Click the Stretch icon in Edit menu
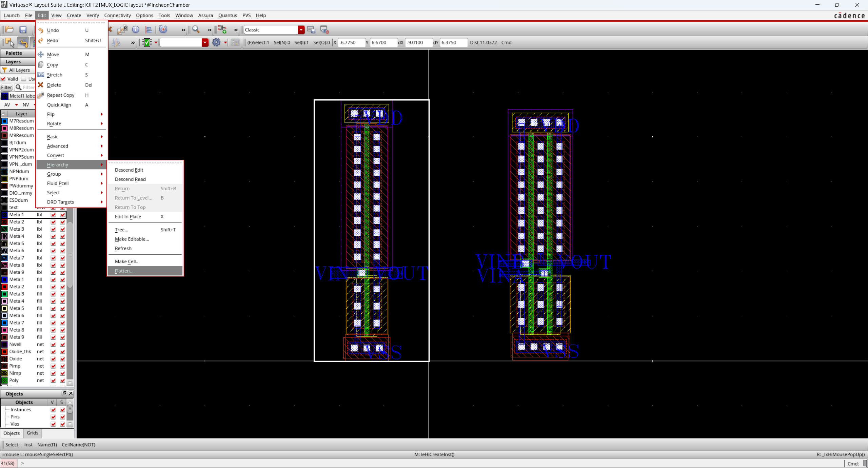 tap(41, 75)
